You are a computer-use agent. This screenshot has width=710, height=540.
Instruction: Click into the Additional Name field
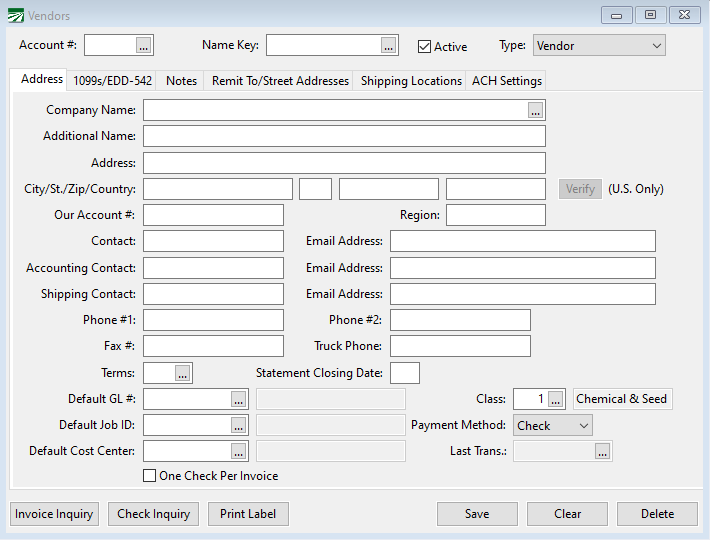point(344,136)
